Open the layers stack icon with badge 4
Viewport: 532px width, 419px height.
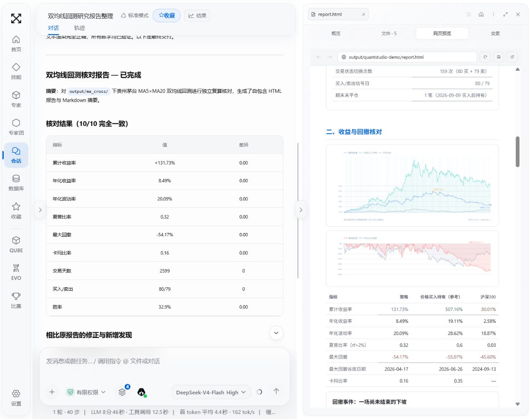(122, 392)
